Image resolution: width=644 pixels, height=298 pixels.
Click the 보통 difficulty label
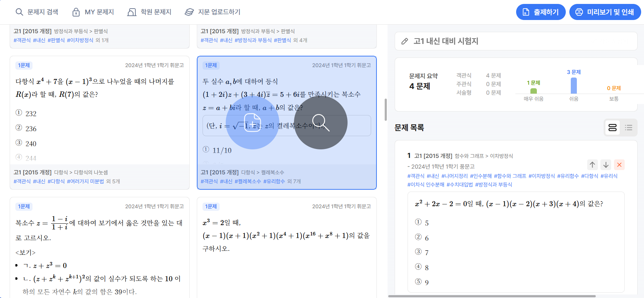click(x=614, y=99)
